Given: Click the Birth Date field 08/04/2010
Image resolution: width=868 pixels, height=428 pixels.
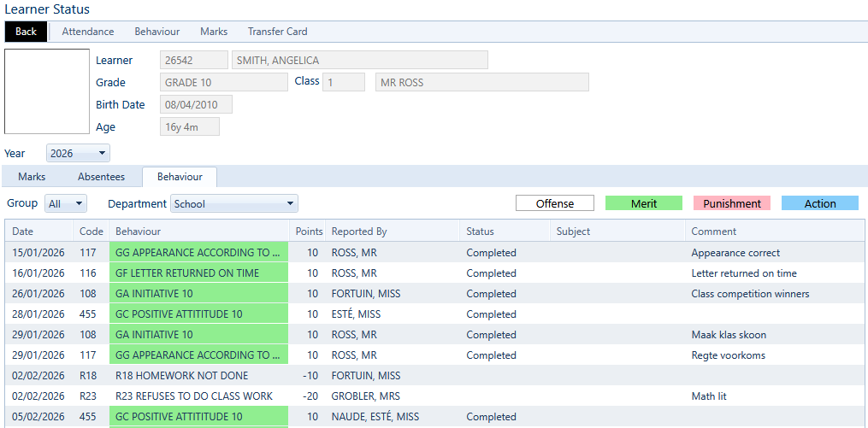Looking at the screenshot, I should click(196, 104).
